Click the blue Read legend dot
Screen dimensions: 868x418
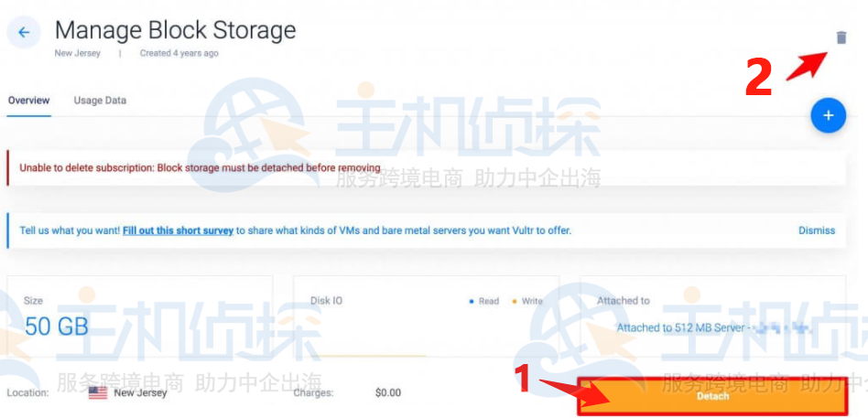472,301
